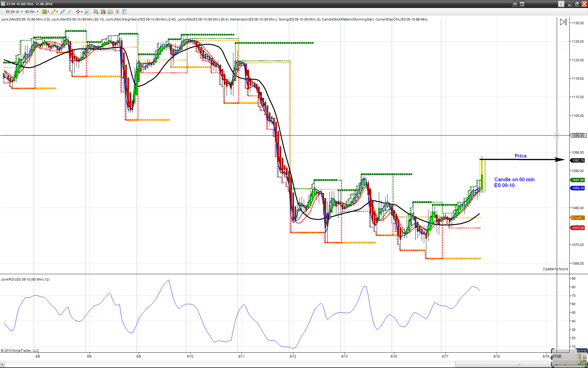The width and height of the screenshot is (588, 368).
Task: Click the horizontal scrollbar thumb at bottom
Action: pos(519,364)
